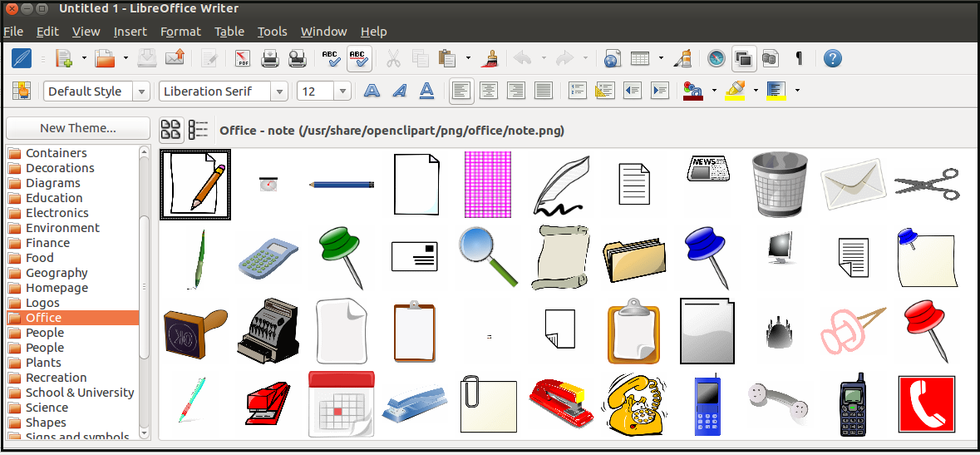Image resolution: width=980 pixels, height=455 pixels.
Task: Click the Redo arrow icon
Action: [565, 59]
